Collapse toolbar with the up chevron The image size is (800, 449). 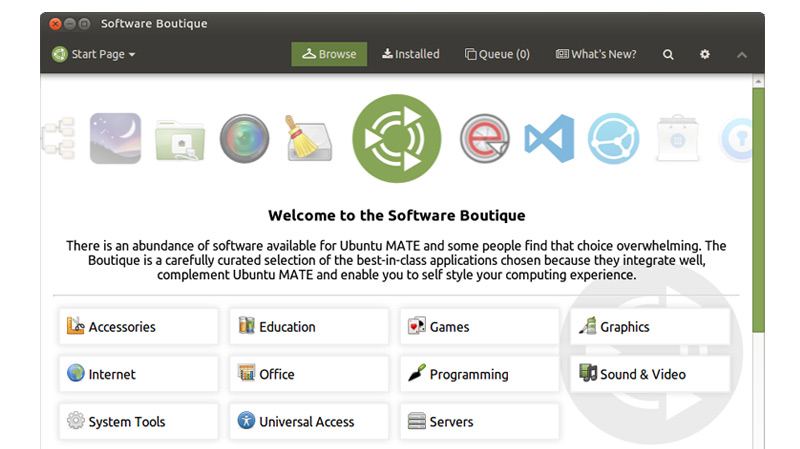coord(742,54)
